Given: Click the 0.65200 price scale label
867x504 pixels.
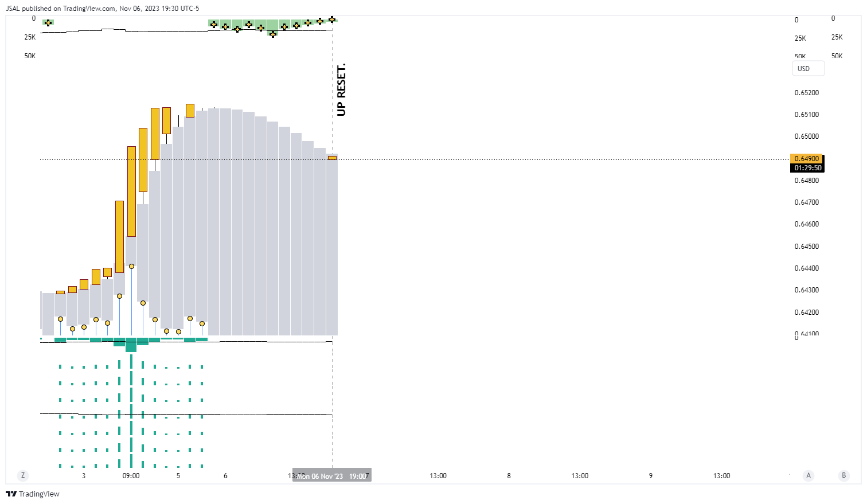Looking at the screenshot, I should click(806, 93).
